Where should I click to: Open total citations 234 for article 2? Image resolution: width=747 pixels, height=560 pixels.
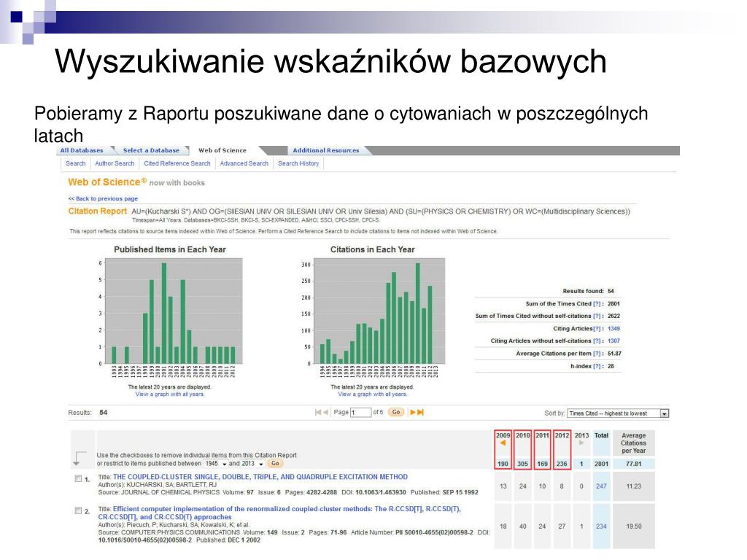click(601, 526)
